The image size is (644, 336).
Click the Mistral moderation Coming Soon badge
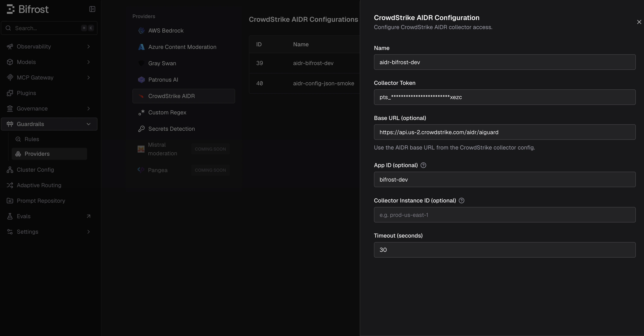coord(210,149)
